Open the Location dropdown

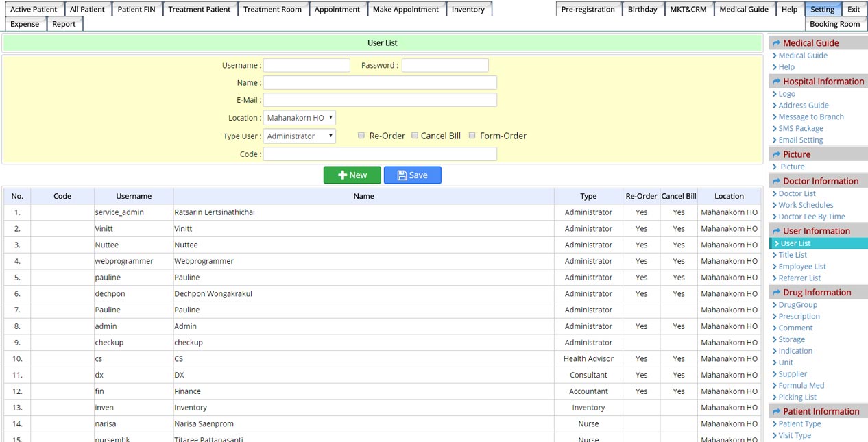tap(299, 118)
